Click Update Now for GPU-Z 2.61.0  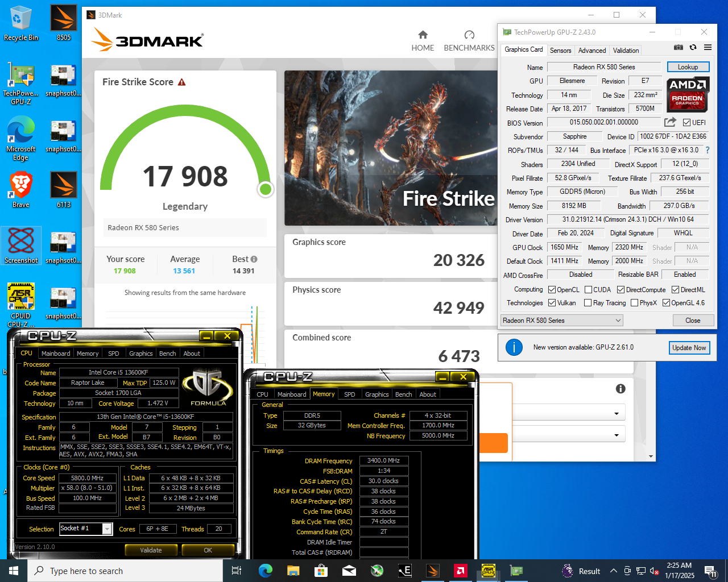coord(689,348)
